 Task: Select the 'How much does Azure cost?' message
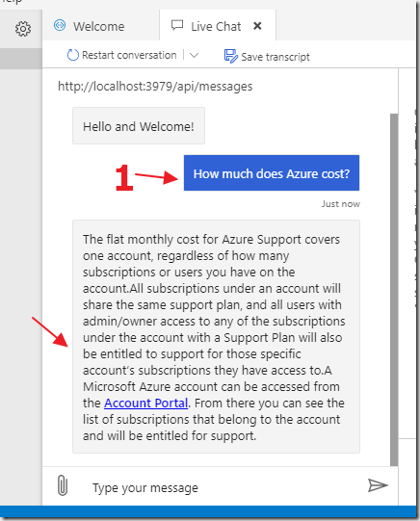coord(272,172)
